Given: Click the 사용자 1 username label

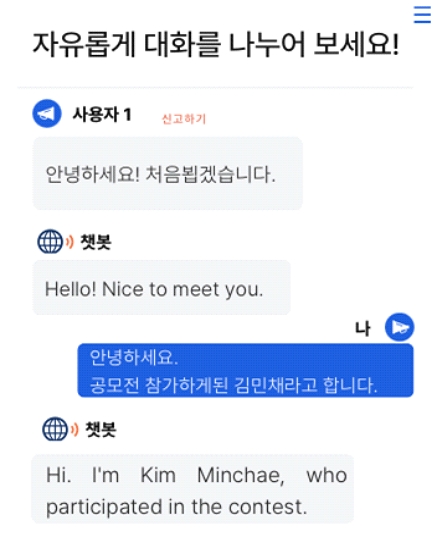Looking at the screenshot, I should (x=102, y=114).
